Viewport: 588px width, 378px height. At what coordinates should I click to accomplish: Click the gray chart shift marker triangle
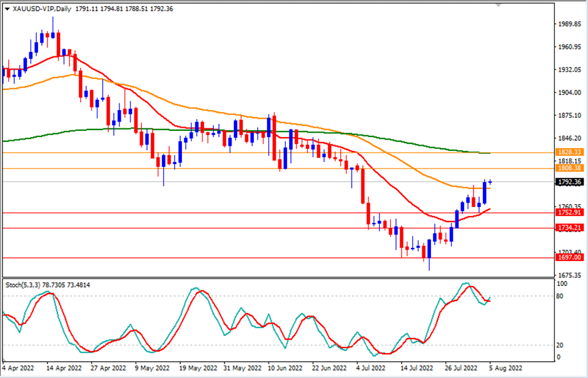(x=498, y=6)
